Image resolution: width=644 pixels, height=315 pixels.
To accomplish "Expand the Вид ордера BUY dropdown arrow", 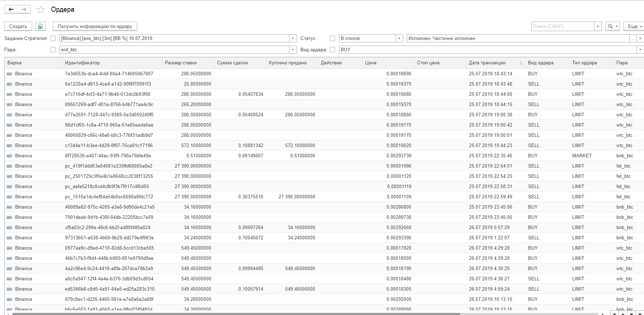I will [640, 50].
